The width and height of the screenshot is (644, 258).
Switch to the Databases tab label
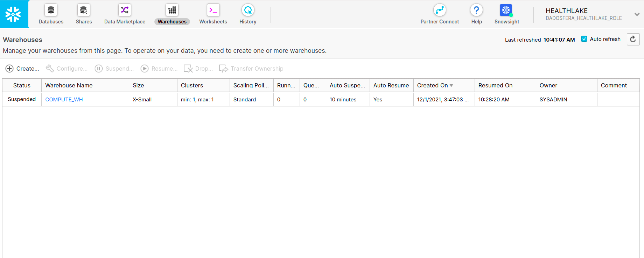coord(51,22)
